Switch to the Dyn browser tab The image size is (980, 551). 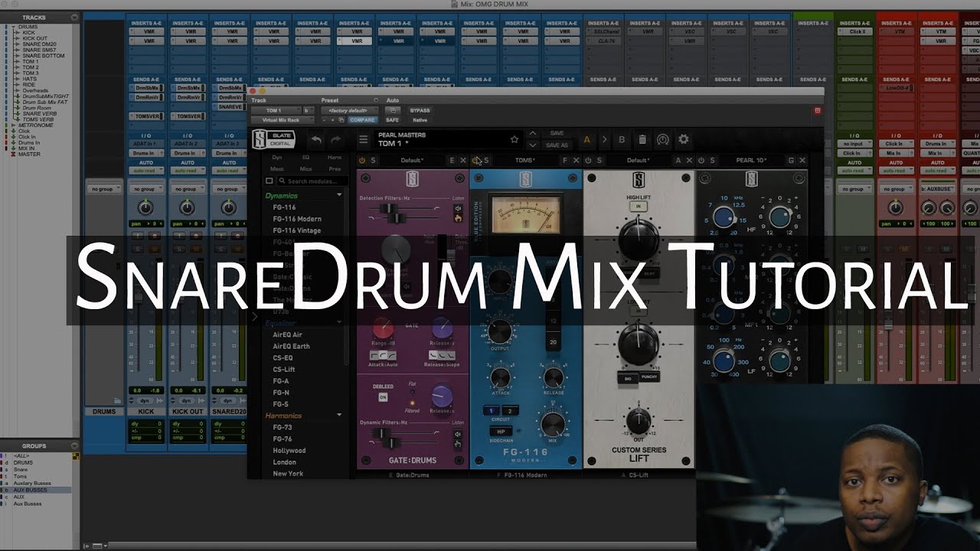[277, 157]
